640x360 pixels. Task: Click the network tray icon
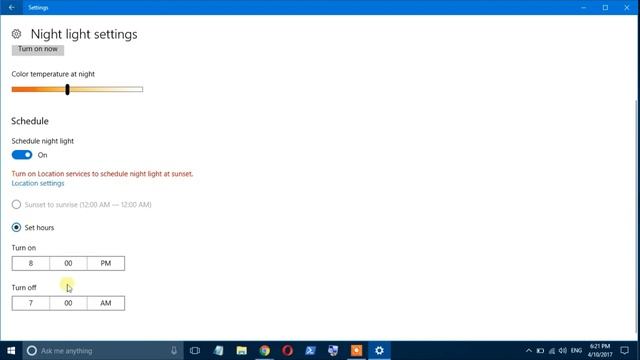point(552,351)
